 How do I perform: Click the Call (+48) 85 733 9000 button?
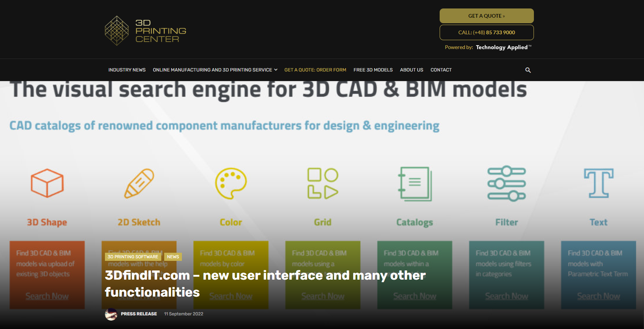486,32
